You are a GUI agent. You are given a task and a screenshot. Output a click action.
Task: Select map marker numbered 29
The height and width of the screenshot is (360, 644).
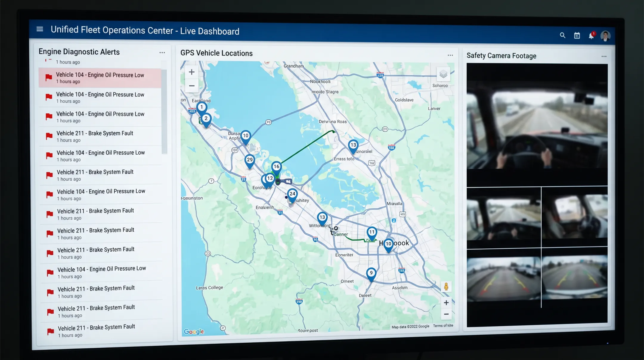pyautogui.click(x=250, y=161)
